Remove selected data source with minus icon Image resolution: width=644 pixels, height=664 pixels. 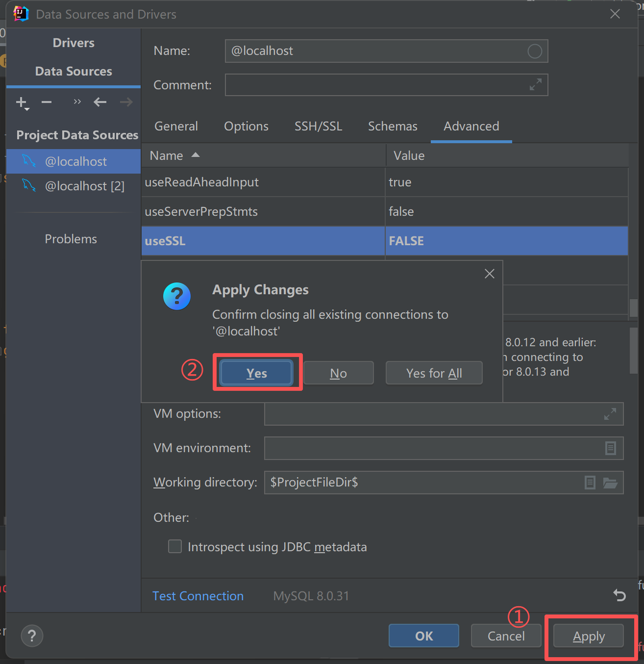coord(47,102)
